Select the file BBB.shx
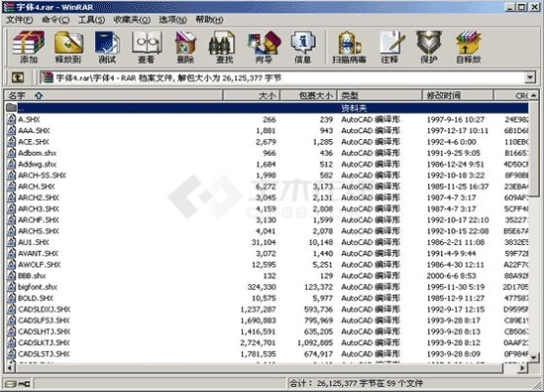 click(32, 275)
